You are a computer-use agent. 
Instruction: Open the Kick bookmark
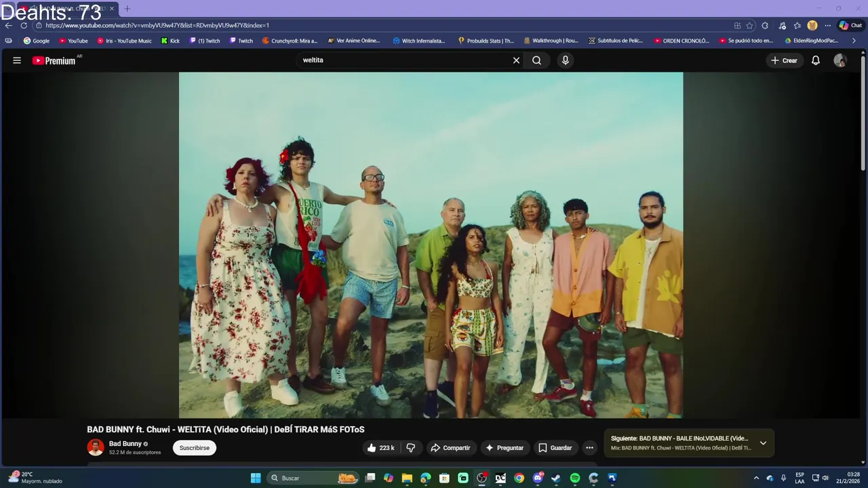pos(170,41)
